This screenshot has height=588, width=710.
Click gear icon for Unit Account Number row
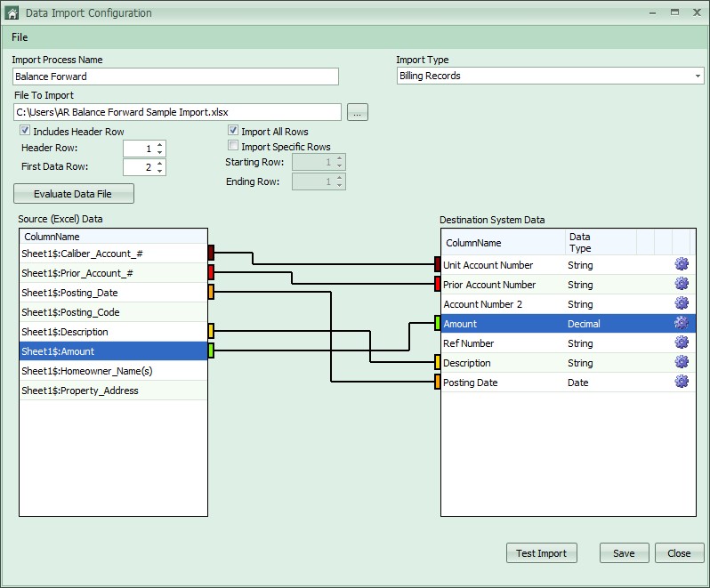tap(682, 264)
